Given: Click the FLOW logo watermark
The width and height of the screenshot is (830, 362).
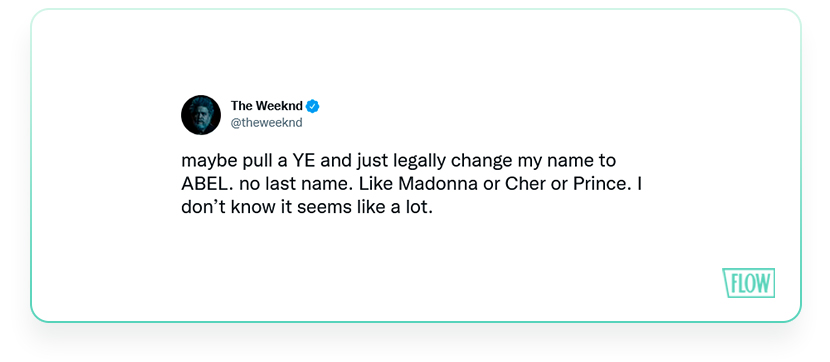Looking at the screenshot, I should pos(748,283).
